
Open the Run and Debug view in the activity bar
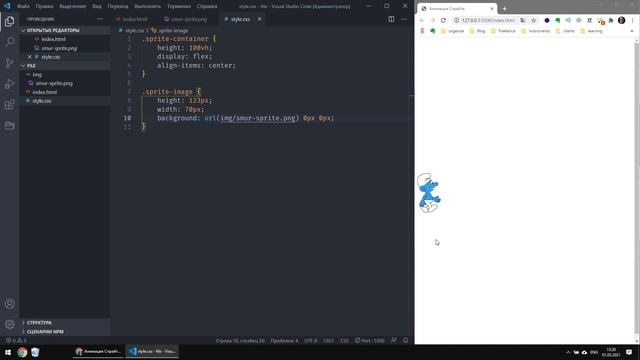(9, 84)
